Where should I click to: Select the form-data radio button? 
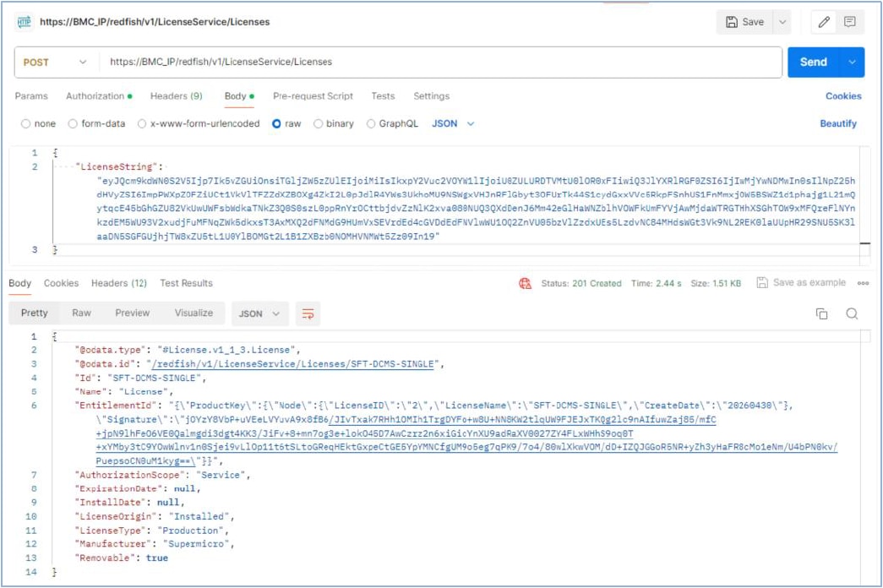pyautogui.click(x=73, y=124)
